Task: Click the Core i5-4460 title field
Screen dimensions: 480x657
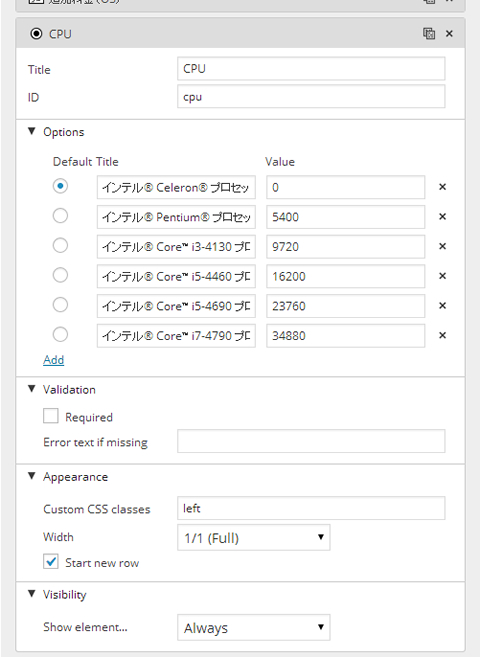Action: click(176, 277)
